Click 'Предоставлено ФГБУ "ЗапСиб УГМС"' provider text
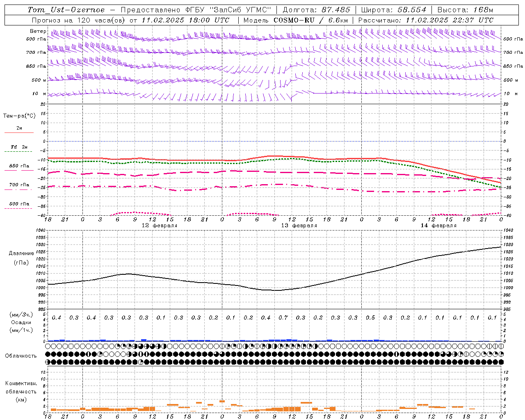The image size is (525, 420). point(196,10)
